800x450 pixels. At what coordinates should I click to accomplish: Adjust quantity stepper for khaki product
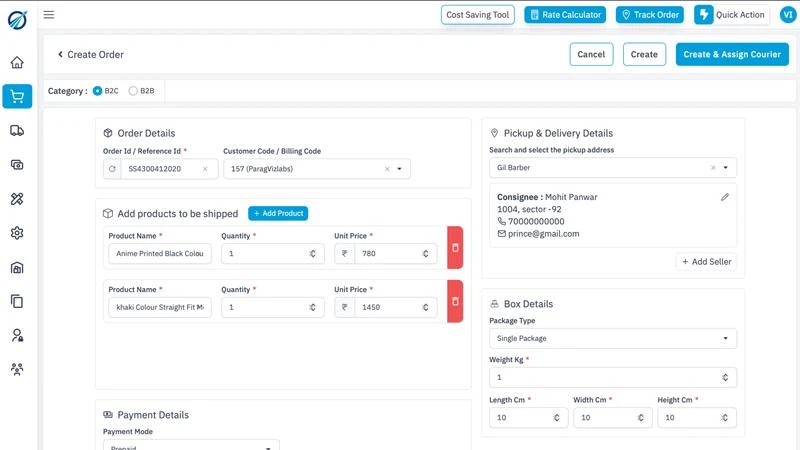(x=313, y=307)
